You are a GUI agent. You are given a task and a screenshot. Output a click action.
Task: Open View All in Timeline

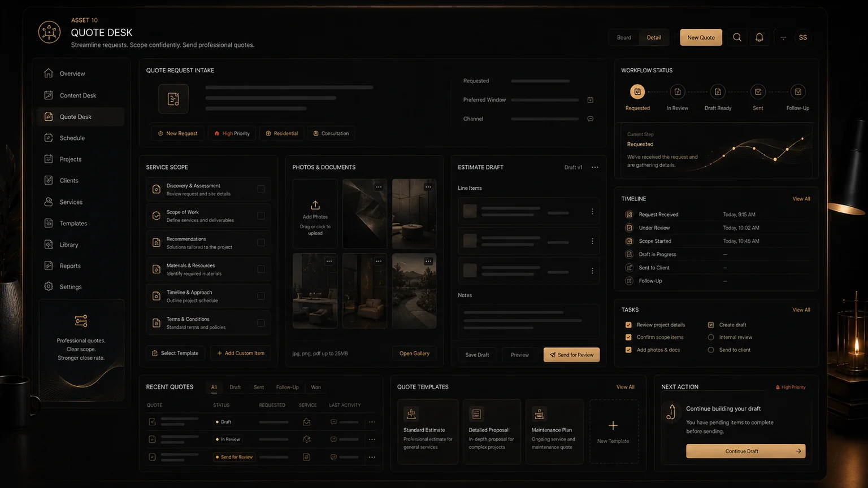point(801,199)
